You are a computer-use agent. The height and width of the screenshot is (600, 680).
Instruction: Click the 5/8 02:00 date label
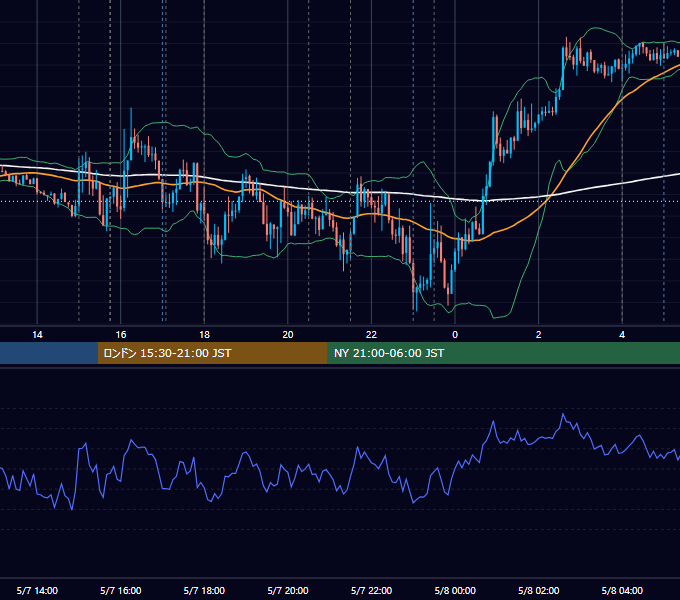(539, 590)
